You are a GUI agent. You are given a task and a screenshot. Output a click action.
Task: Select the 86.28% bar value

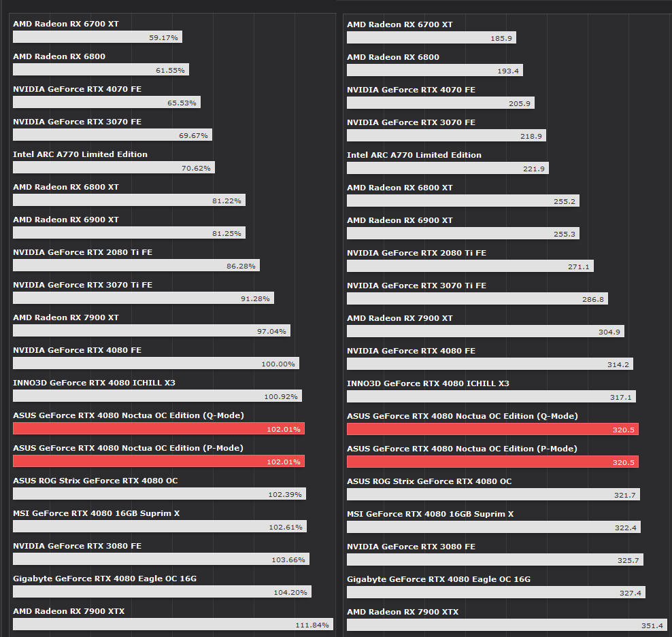(241, 266)
